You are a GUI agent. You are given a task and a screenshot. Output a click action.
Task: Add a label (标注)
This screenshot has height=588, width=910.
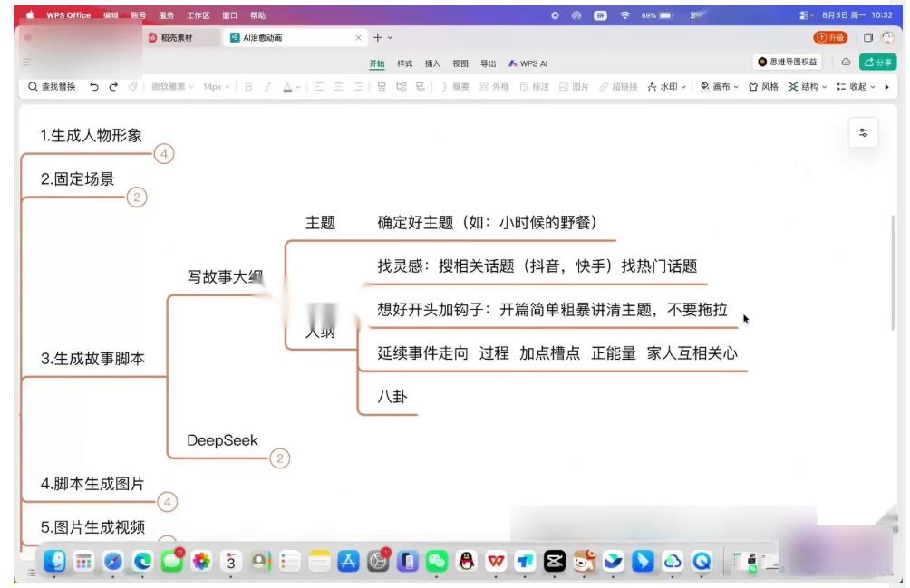coord(534,86)
